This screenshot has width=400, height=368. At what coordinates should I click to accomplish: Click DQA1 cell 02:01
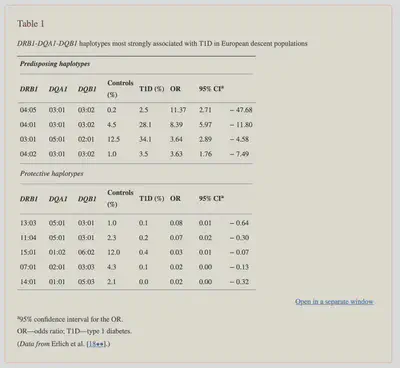click(x=57, y=267)
